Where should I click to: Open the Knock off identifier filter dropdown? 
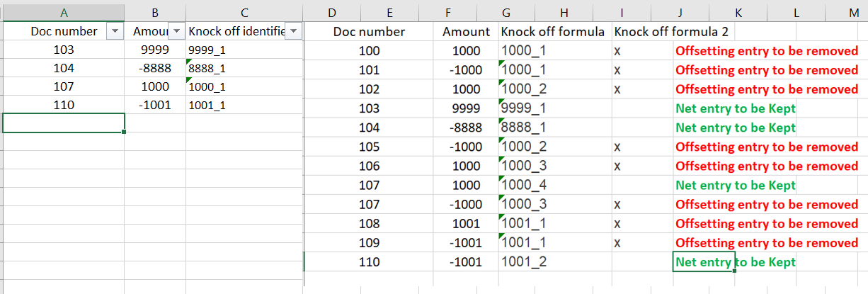(x=293, y=31)
